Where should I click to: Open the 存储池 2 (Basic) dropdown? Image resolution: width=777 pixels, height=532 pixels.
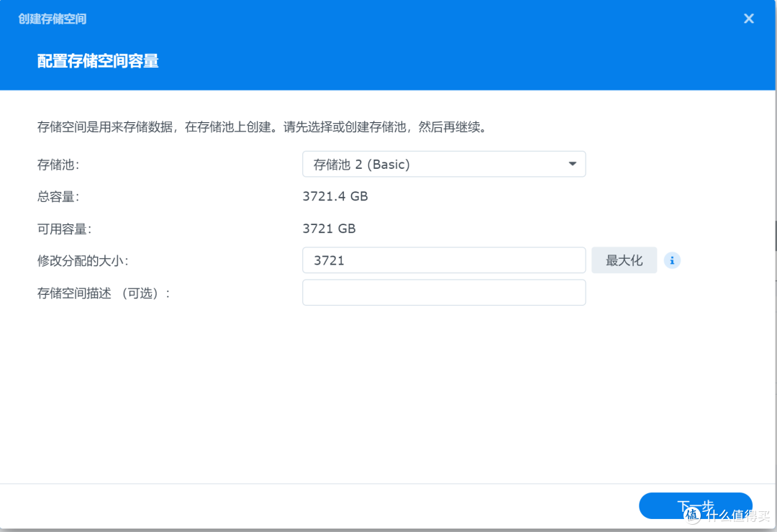[444, 164]
